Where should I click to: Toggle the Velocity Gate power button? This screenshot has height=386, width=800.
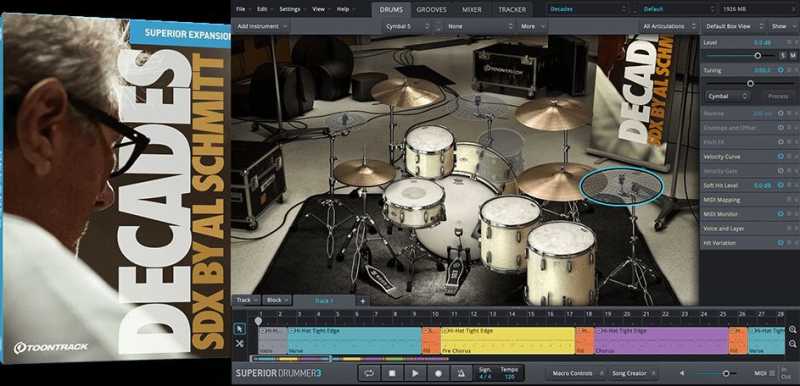[781, 171]
